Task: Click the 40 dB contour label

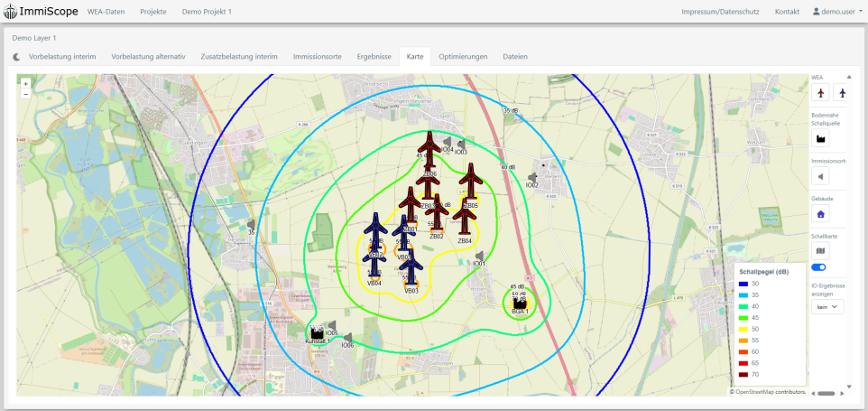Action: pos(508,167)
